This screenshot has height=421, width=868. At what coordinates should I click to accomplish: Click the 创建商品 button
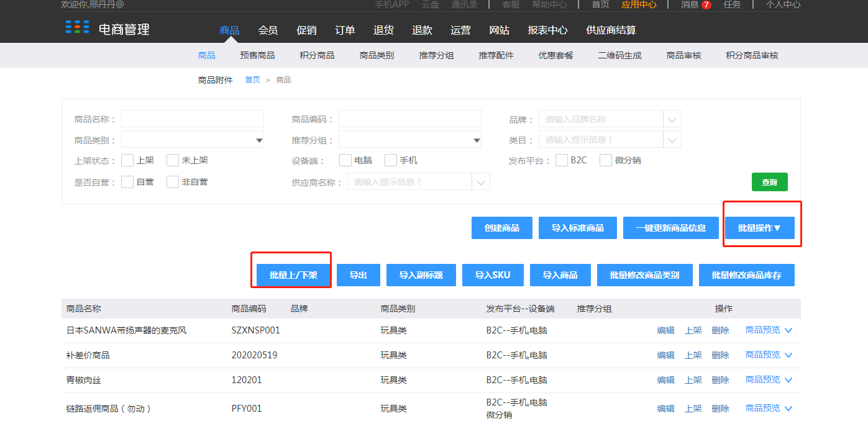[x=502, y=228]
